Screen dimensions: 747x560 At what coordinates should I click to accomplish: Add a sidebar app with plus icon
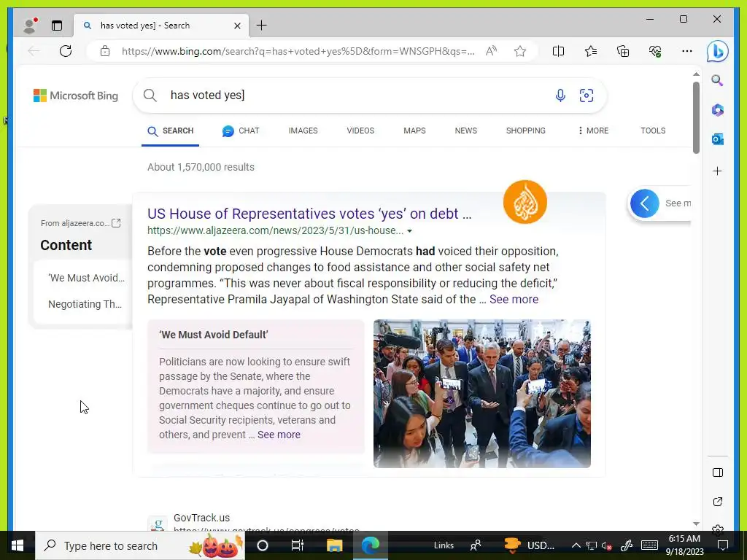pos(718,171)
